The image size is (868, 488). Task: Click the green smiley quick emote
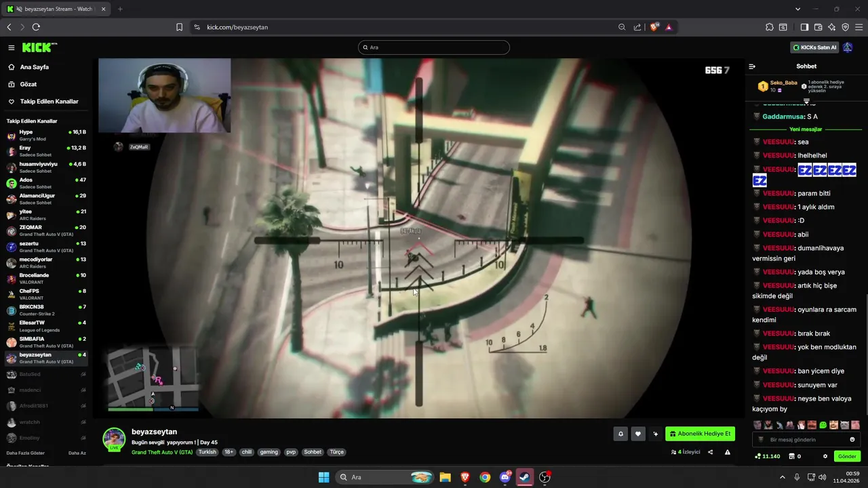[x=823, y=425]
